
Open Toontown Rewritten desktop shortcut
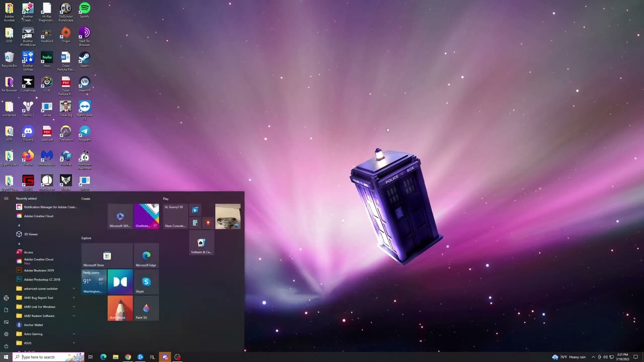(x=85, y=160)
